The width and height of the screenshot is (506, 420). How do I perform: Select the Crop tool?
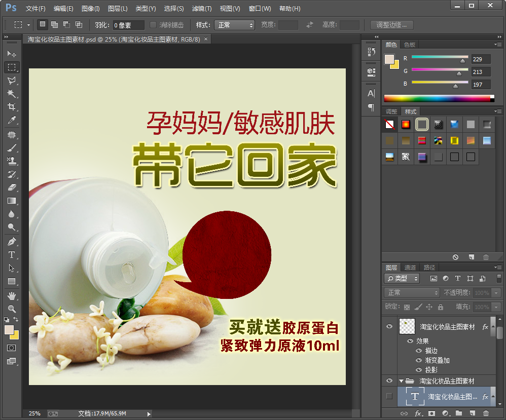pyautogui.click(x=12, y=107)
